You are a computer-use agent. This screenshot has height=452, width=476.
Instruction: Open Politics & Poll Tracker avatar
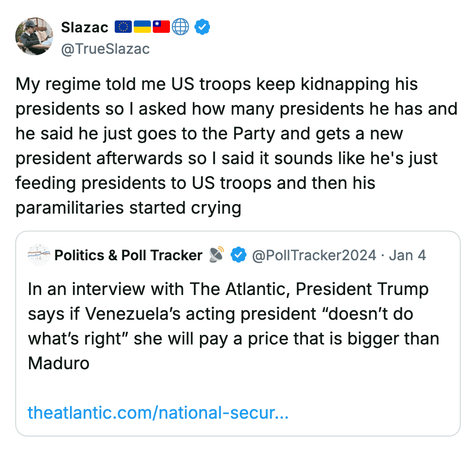click(x=39, y=255)
